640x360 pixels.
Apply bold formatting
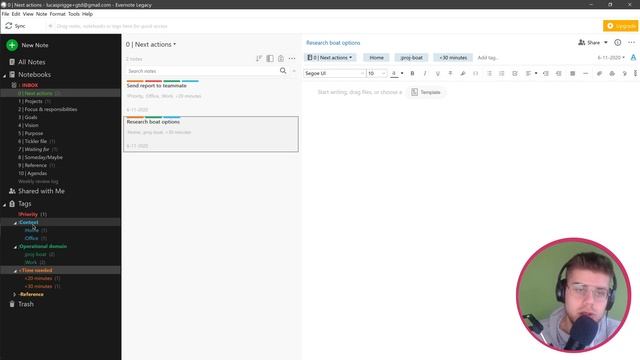[412, 73]
